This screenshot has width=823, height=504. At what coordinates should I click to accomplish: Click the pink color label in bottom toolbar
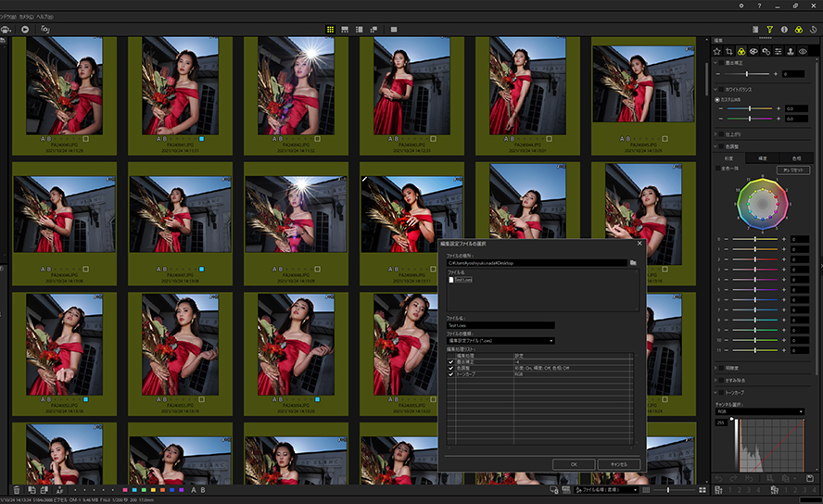pos(125,490)
